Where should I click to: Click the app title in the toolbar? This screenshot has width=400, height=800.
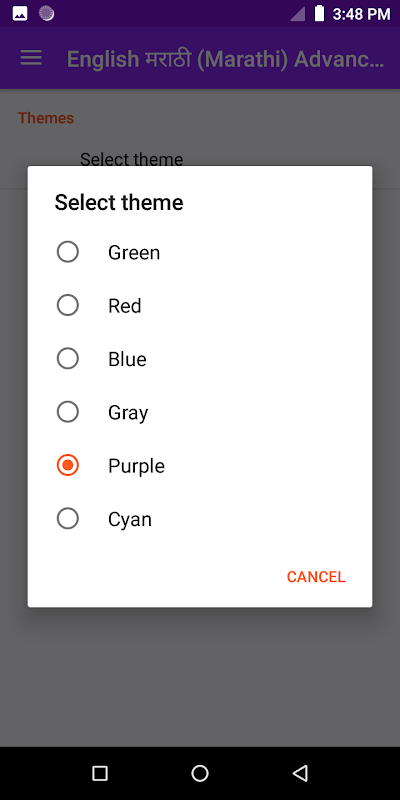tap(225, 59)
